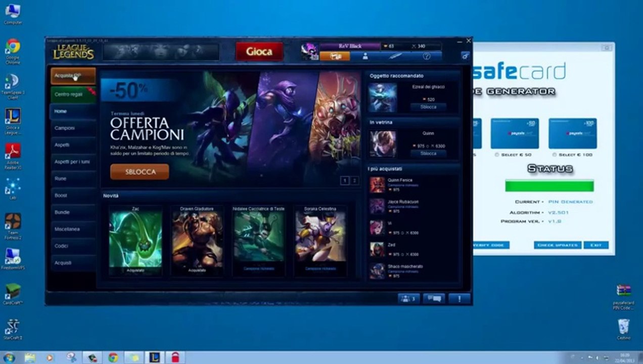Select the € 50 radio button
The width and height of the screenshot is (643, 364).
click(497, 155)
